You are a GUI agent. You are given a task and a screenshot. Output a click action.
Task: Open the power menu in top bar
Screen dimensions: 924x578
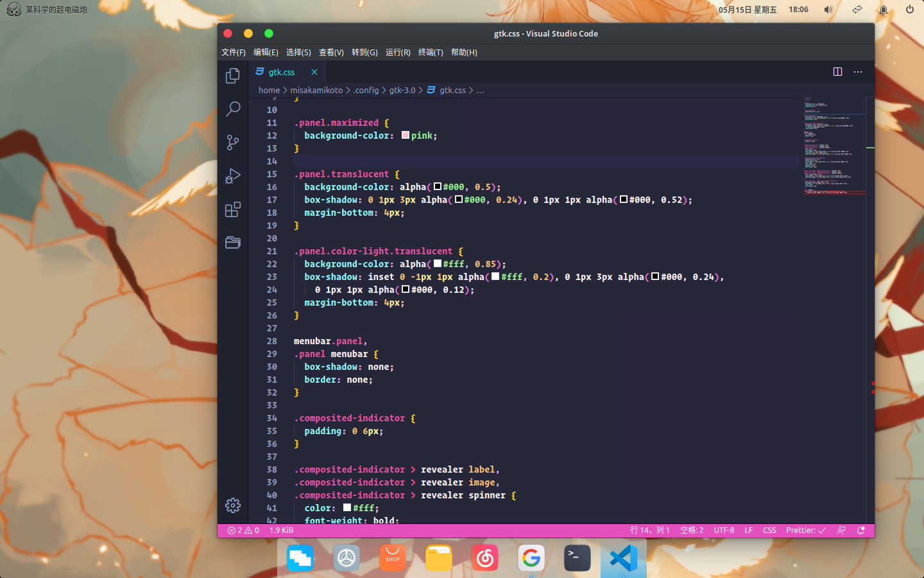(910, 10)
